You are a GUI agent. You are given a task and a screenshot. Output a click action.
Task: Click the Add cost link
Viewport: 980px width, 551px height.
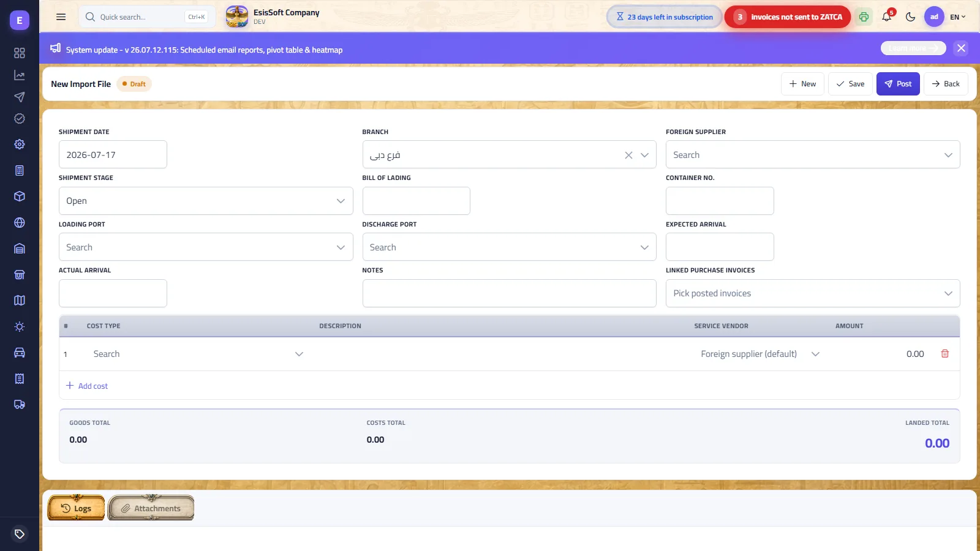pyautogui.click(x=87, y=386)
